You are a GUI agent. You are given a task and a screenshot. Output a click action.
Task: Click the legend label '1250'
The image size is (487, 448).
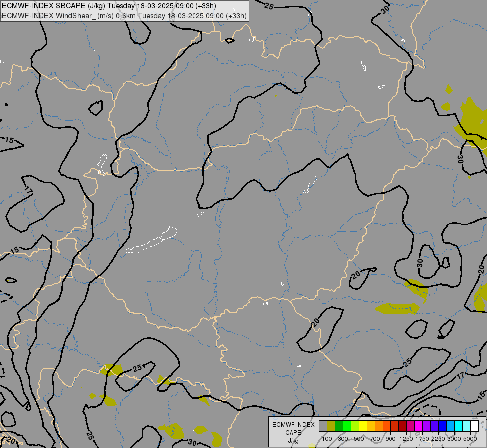406,439
